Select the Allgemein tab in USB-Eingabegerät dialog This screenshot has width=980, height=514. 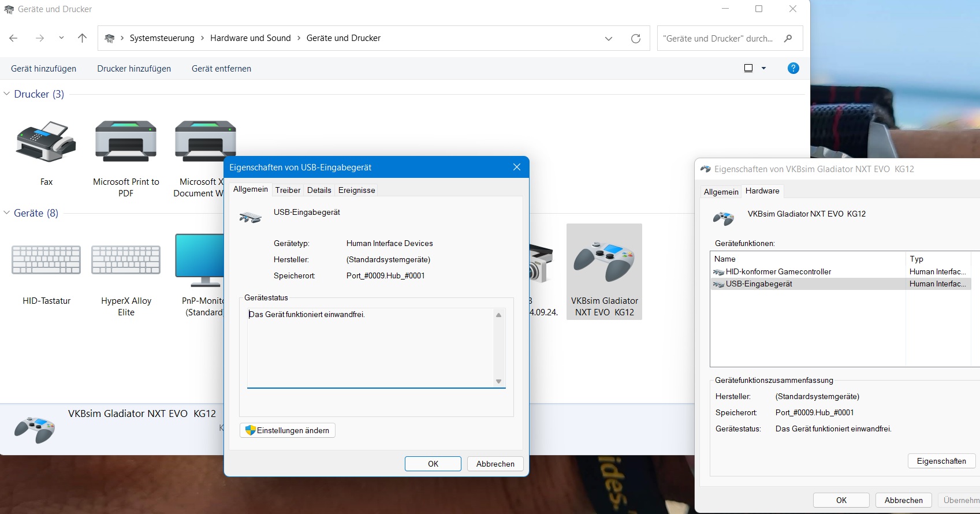[x=250, y=189]
